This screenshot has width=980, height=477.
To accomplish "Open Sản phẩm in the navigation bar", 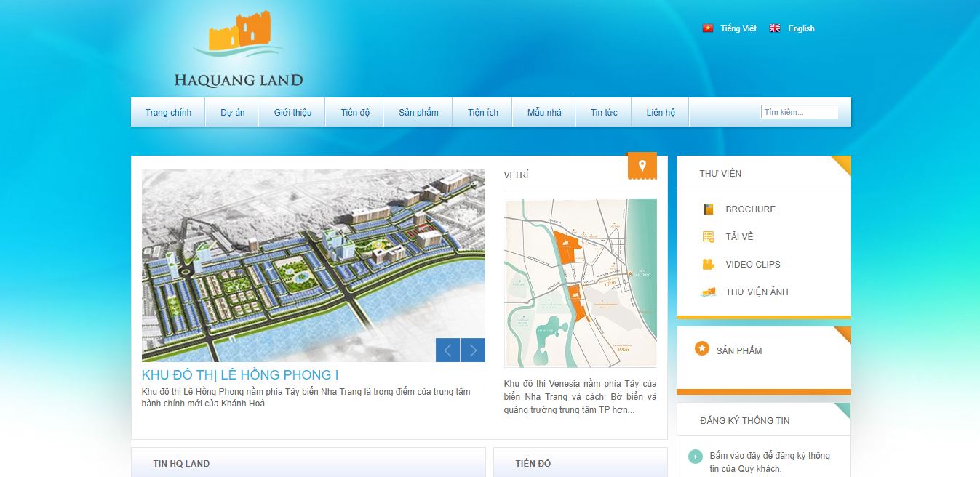I will [x=418, y=113].
